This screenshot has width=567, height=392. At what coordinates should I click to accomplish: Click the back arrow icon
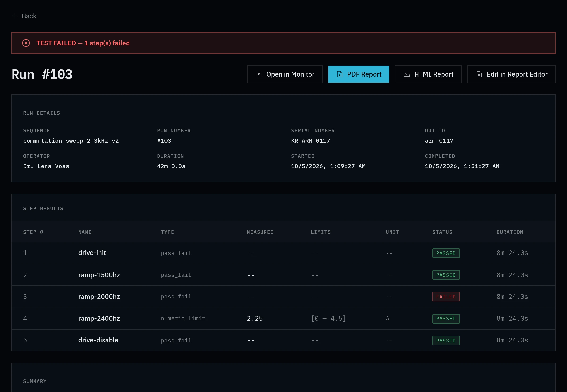(x=15, y=16)
